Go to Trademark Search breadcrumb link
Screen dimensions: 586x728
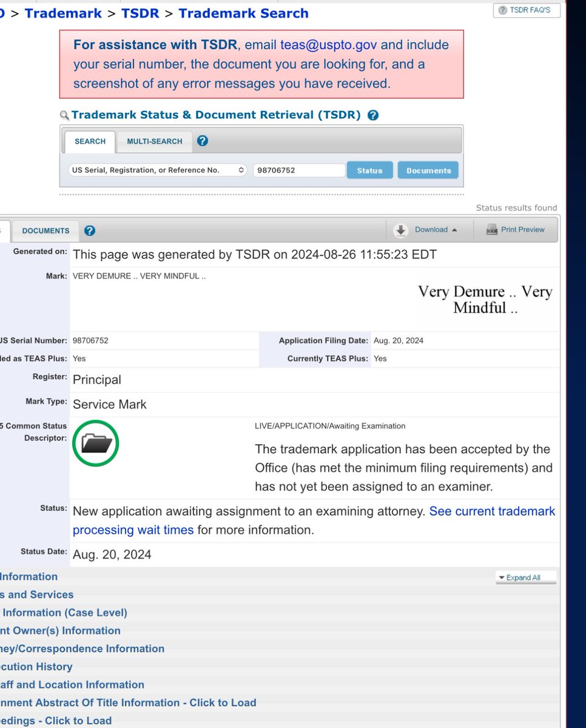point(243,13)
